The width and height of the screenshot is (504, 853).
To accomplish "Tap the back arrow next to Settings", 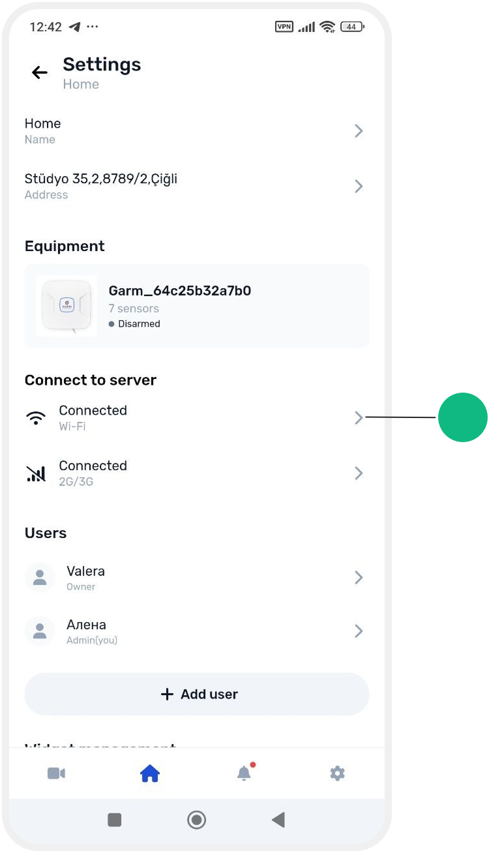I will point(40,72).
